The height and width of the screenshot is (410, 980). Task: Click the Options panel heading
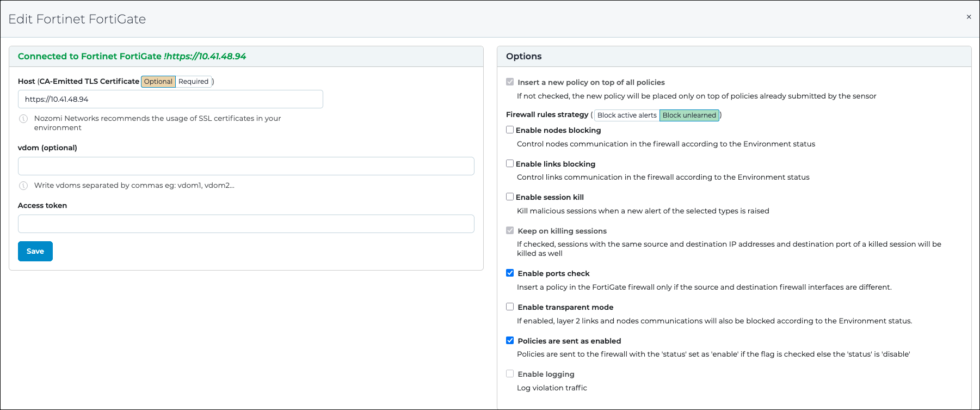click(523, 57)
